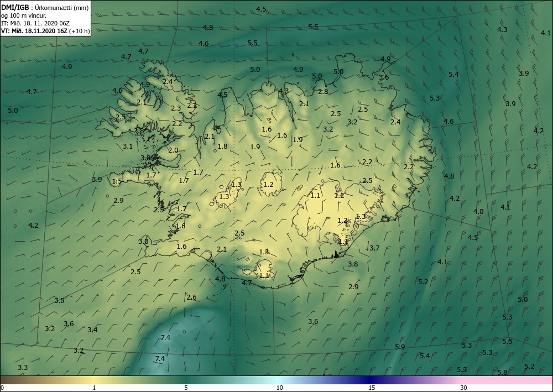
Task: Click the 3.1 value on the map
Action: click(x=128, y=147)
